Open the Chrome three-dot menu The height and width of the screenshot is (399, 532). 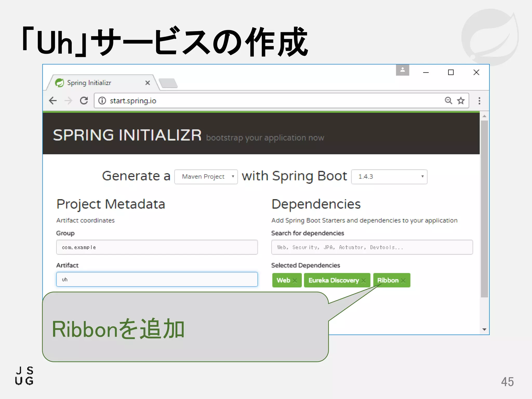click(479, 101)
